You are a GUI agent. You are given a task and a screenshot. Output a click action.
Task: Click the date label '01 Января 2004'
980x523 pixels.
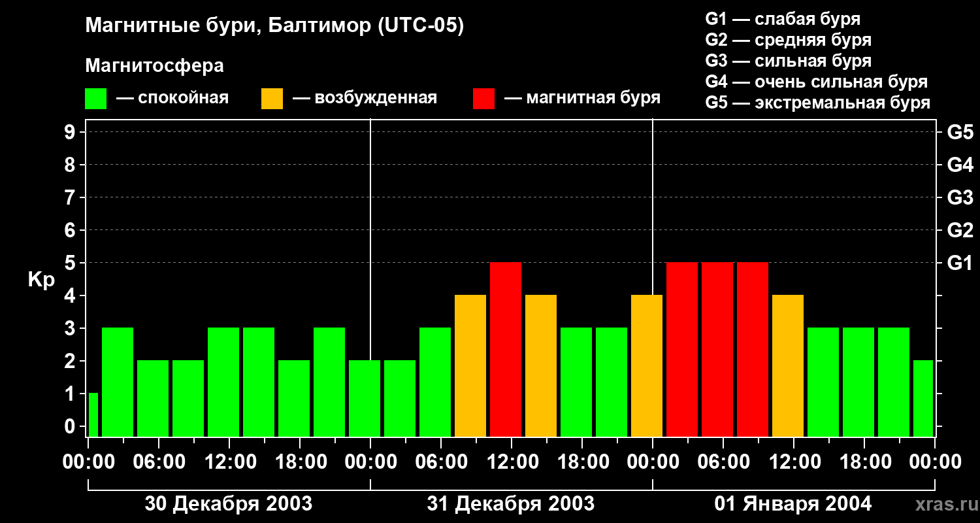792,504
